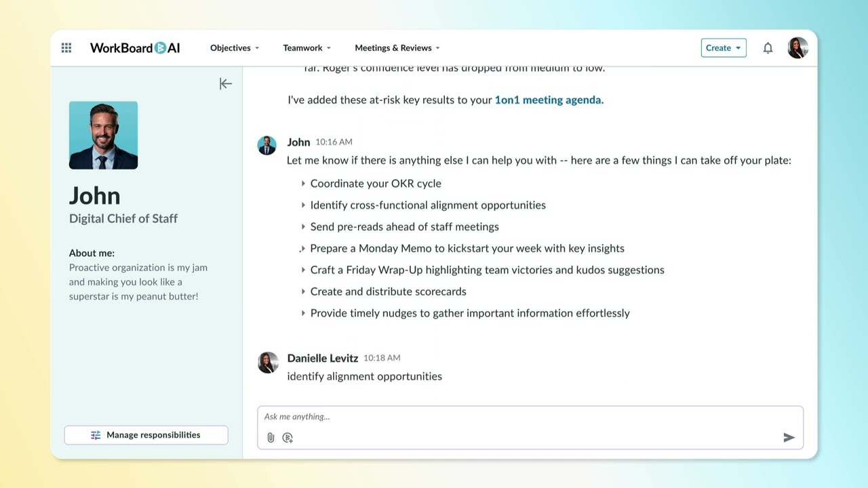
Task: Open the apps grid launcher icon
Action: (x=66, y=47)
